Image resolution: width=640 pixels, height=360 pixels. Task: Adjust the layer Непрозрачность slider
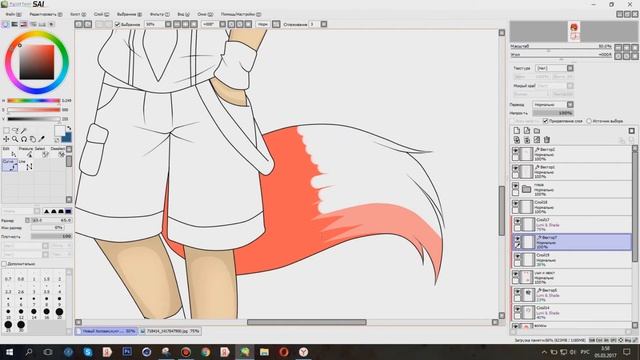[553, 113]
